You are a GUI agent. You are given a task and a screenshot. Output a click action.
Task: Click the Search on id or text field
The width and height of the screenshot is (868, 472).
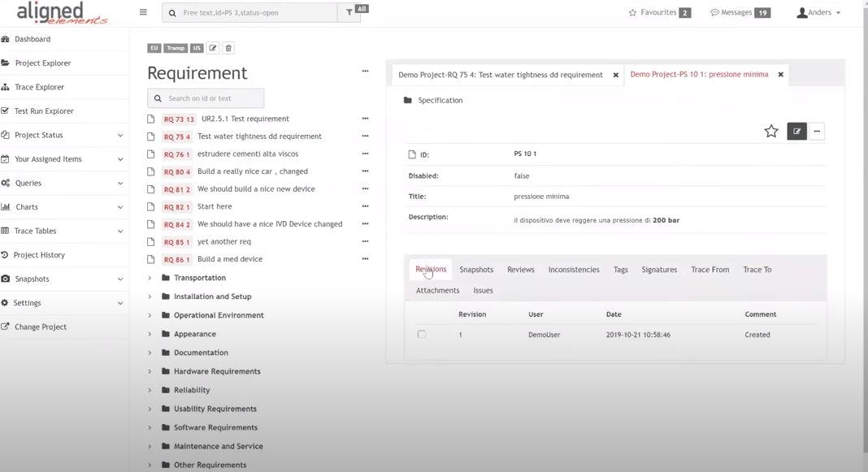205,97
